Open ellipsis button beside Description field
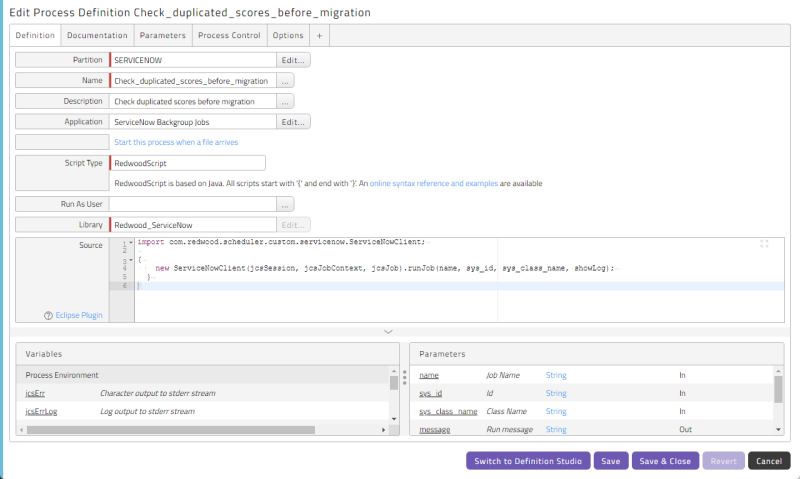The height and width of the screenshot is (479, 800). pyautogui.click(x=285, y=102)
